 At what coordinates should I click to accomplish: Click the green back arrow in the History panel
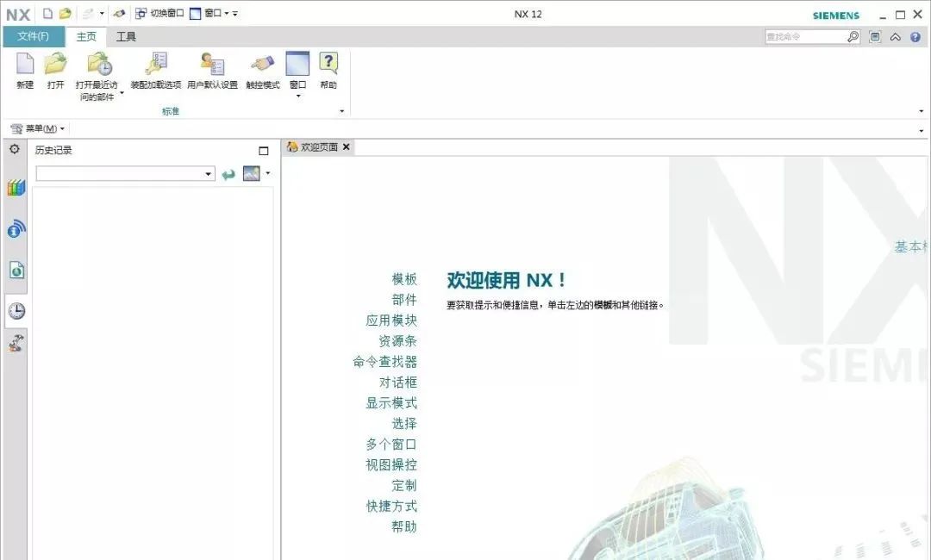point(229,172)
